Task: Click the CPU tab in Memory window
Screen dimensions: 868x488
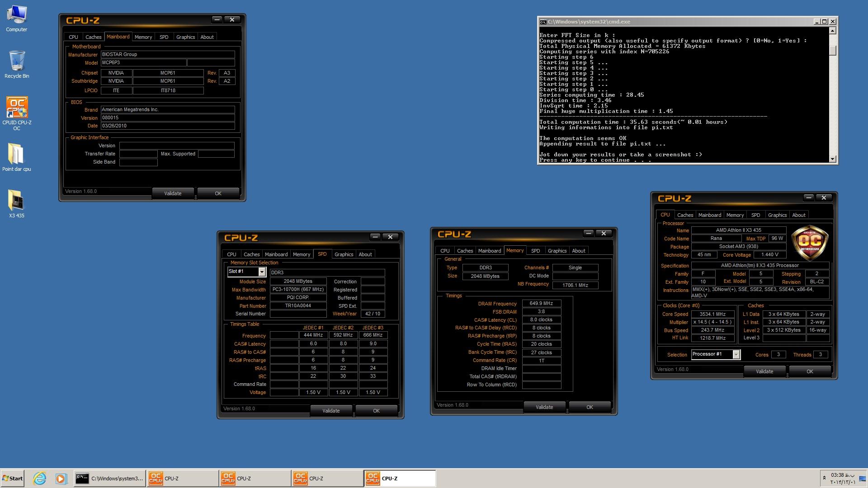Action: pos(445,251)
